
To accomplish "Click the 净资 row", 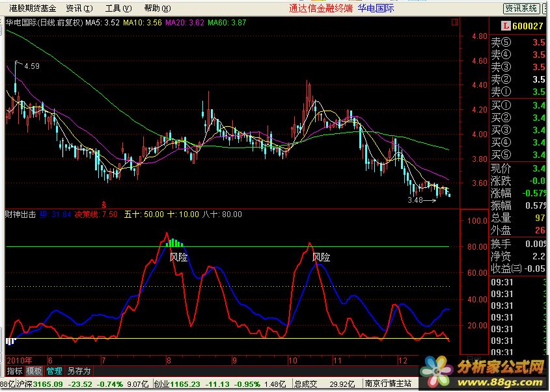I will (518, 256).
